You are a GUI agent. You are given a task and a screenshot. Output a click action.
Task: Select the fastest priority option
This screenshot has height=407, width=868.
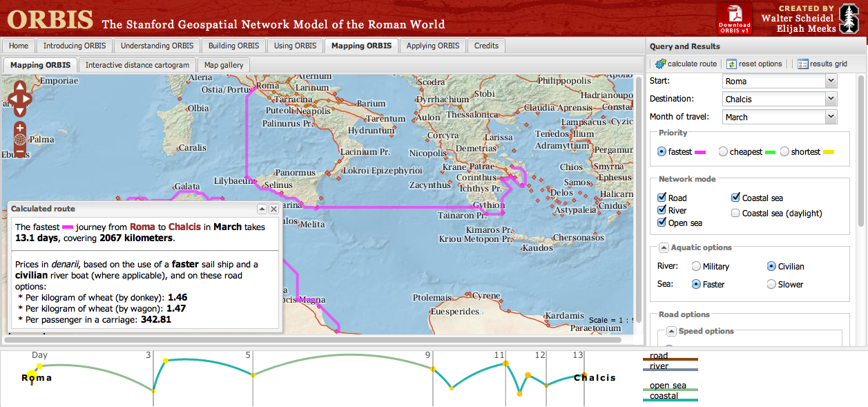tap(662, 151)
